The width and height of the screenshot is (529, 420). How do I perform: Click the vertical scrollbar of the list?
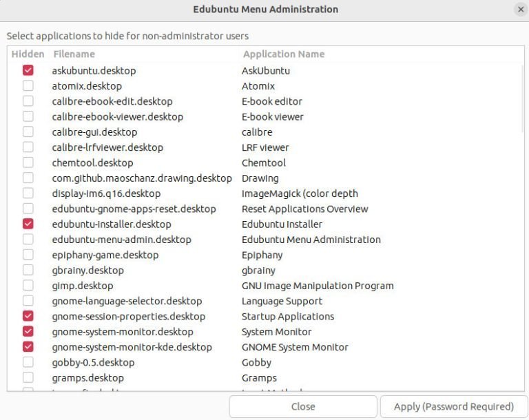(523, 100)
